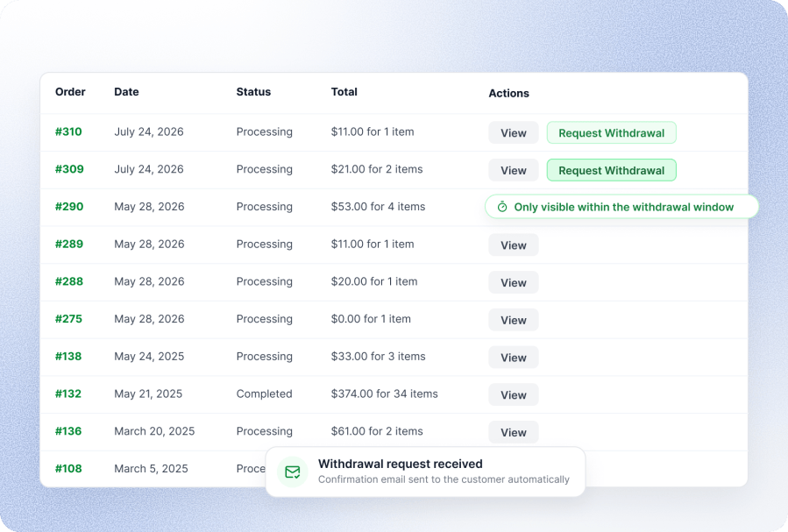The image size is (788, 532).
Task: Click 'Withdrawal request received' notification title
Action: 401,464
